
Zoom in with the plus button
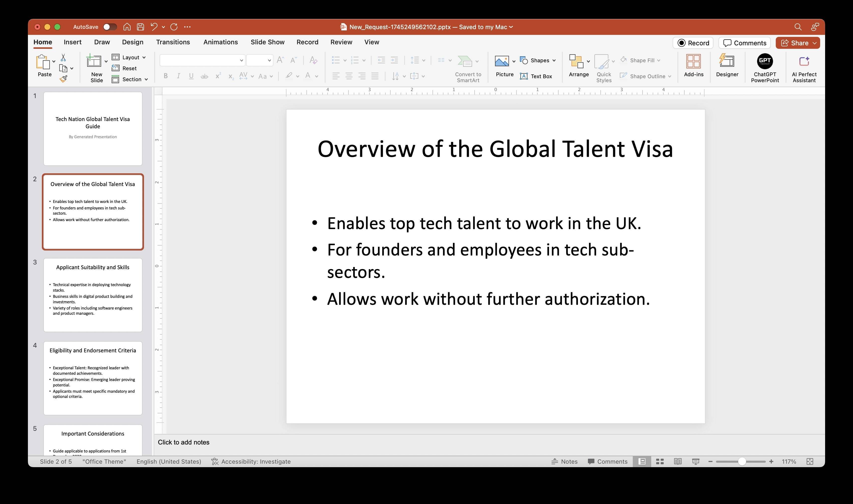tap(771, 461)
